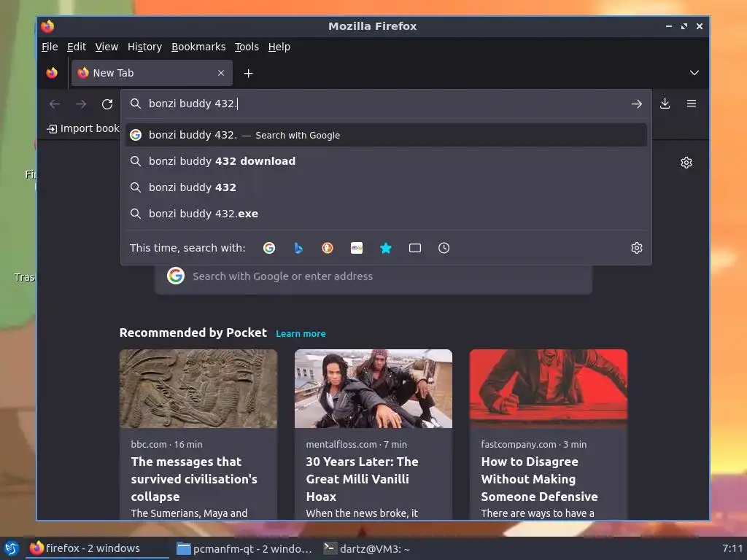Follow the Pocket 'Learn more' link
This screenshot has height=560, width=747.
point(301,334)
